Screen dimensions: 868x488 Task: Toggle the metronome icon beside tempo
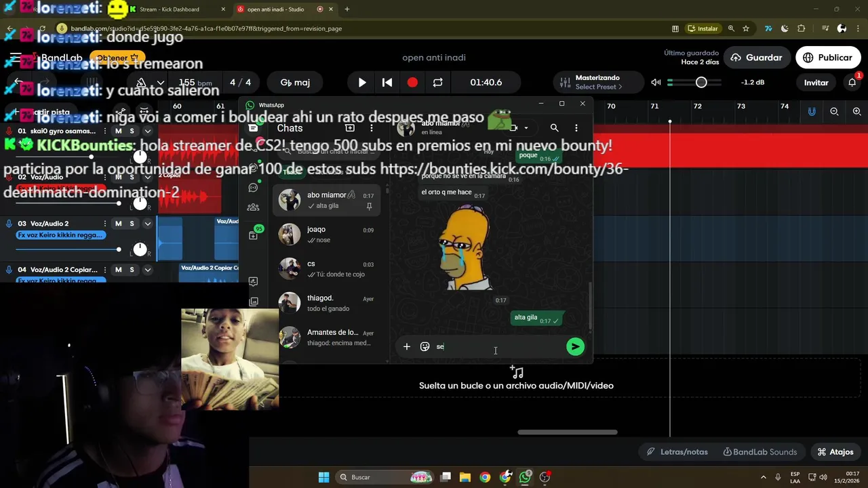[141, 83]
